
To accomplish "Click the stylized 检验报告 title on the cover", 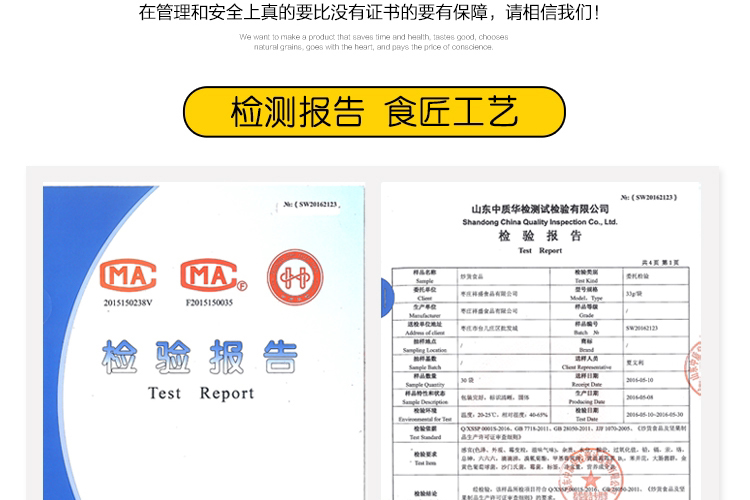I will pos(199,357).
